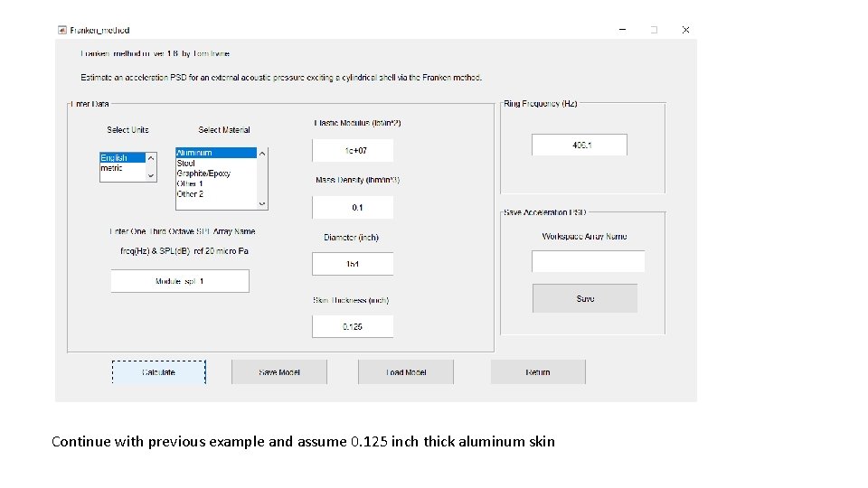
Task: Click the Elastic Modulus input field
Action: point(353,151)
